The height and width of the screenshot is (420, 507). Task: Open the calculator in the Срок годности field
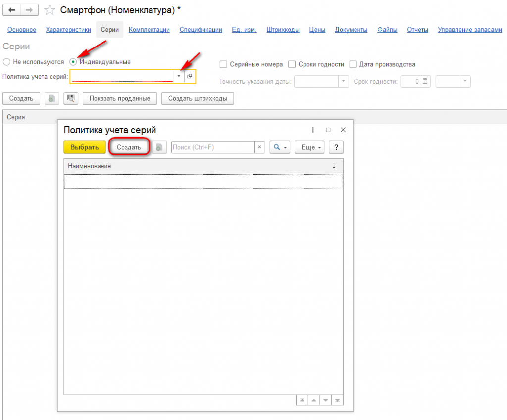(425, 81)
